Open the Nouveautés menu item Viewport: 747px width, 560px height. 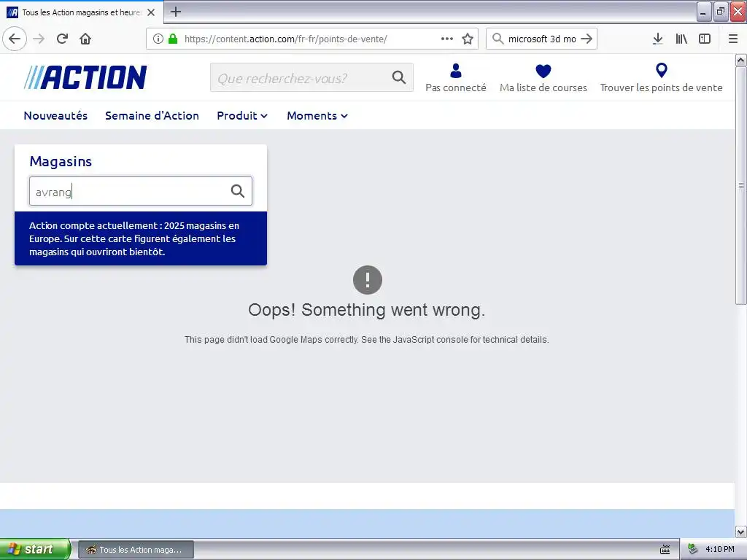(55, 116)
